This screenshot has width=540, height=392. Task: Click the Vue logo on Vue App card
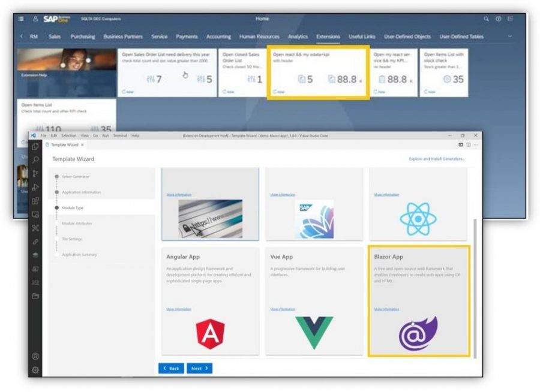pos(314,333)
